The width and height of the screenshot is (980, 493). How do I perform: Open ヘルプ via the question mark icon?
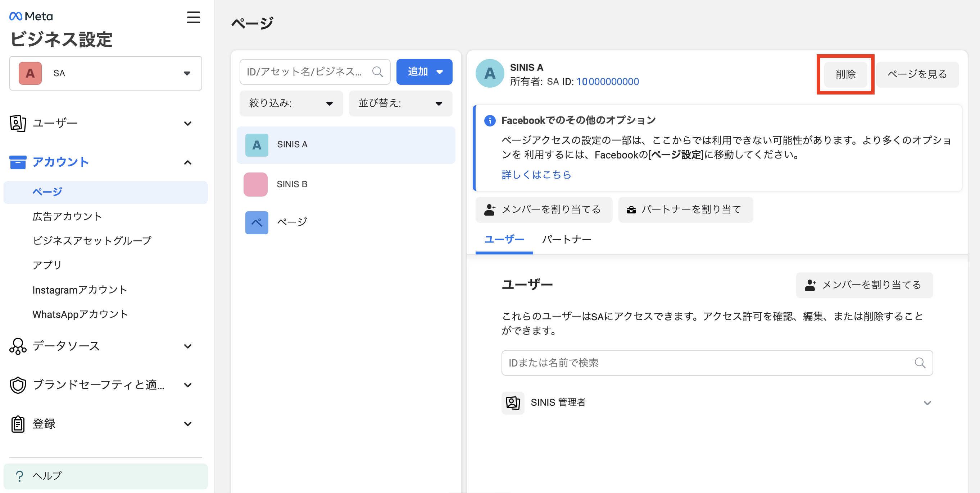19,475
